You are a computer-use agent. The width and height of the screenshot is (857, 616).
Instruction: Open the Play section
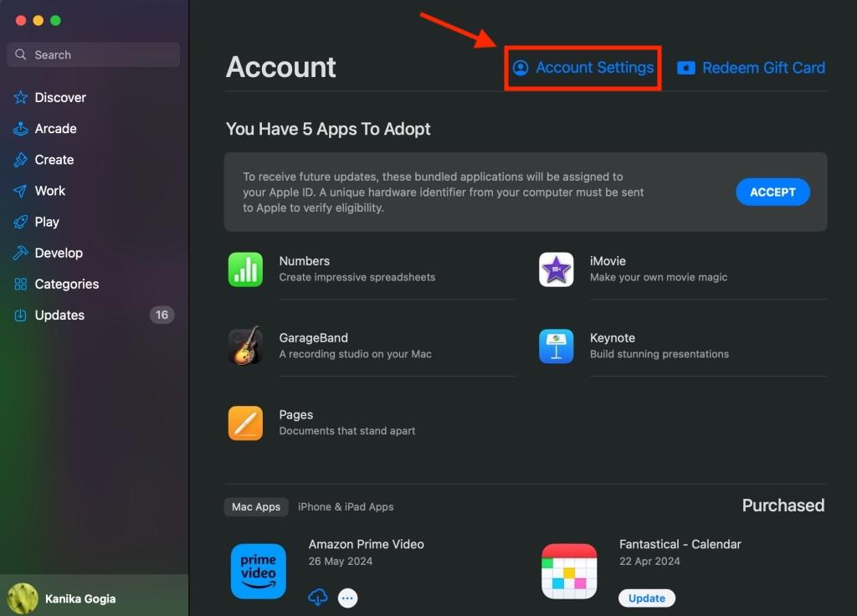pos(47,222)
